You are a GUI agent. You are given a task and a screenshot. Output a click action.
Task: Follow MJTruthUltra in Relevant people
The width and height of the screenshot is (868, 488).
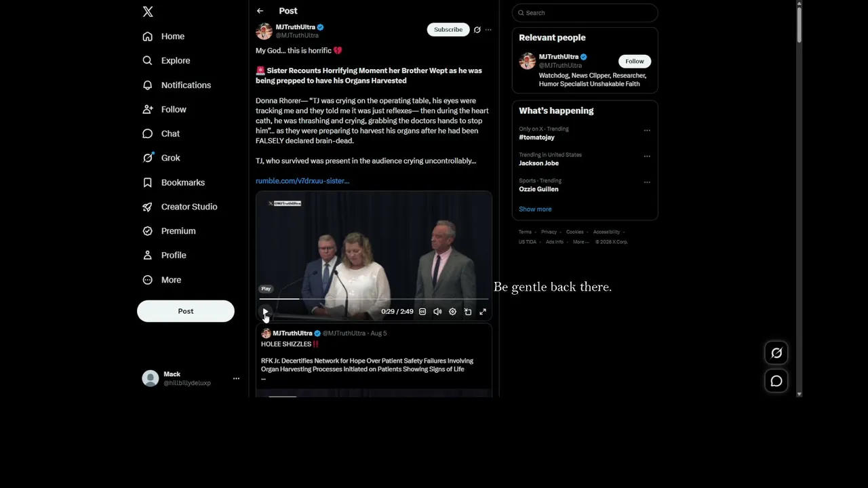(x=635, y=61)
